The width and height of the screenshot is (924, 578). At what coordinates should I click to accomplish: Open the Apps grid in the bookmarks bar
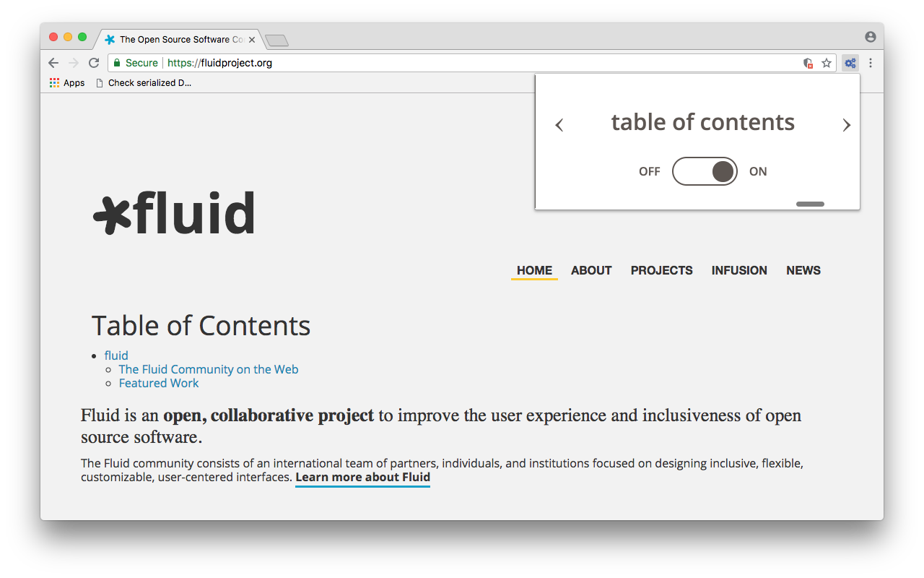66,83
